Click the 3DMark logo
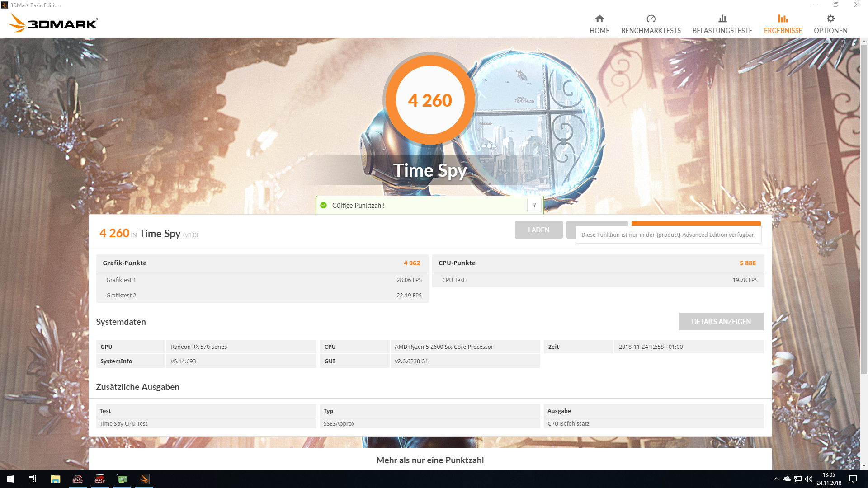 tap(53, 23)
